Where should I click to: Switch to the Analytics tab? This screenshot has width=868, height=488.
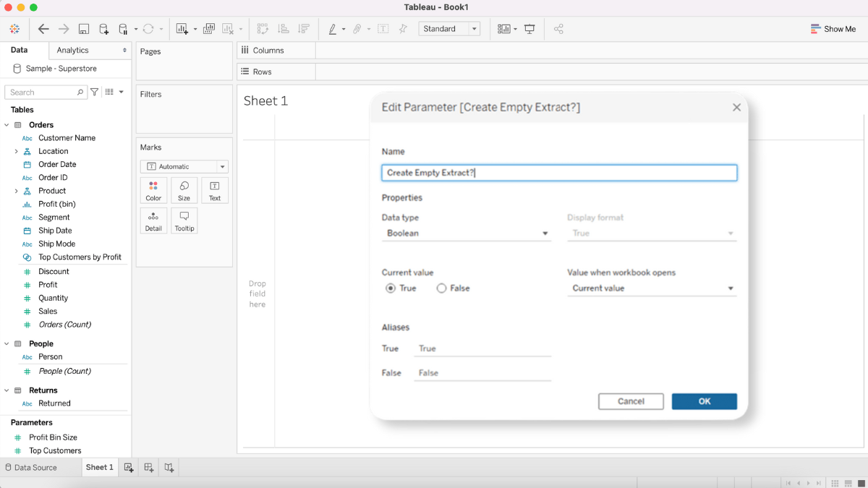coord(73,51)
